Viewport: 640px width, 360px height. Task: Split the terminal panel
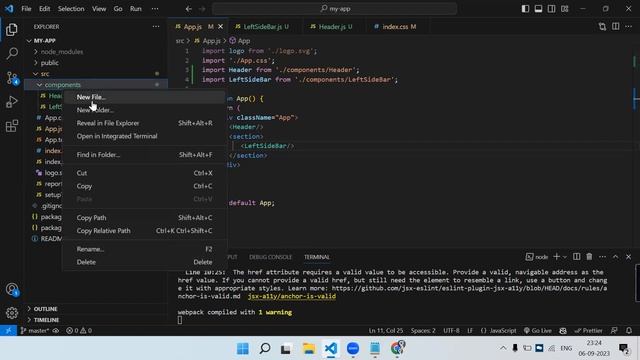pyautogui.click(x=576, y=257)
